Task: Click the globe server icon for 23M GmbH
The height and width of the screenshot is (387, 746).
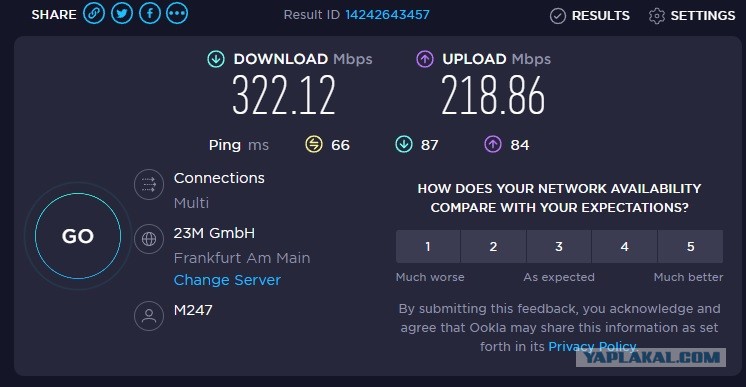Action: pyautogui.click(x=149, y=239)
